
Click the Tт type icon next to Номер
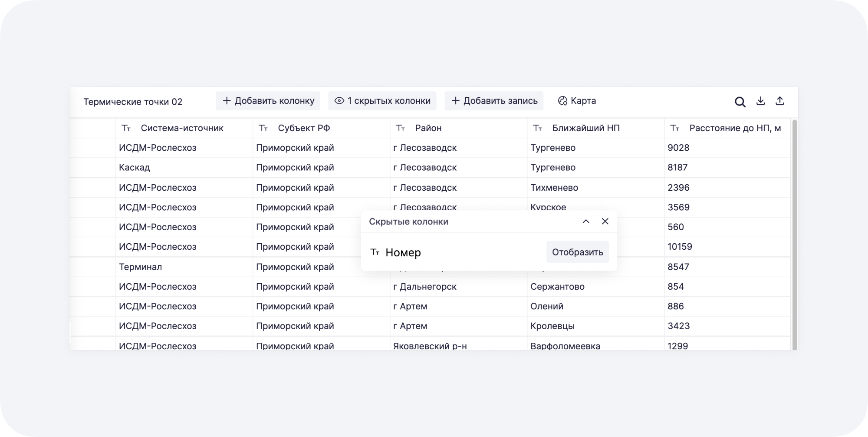coord(376,252)
